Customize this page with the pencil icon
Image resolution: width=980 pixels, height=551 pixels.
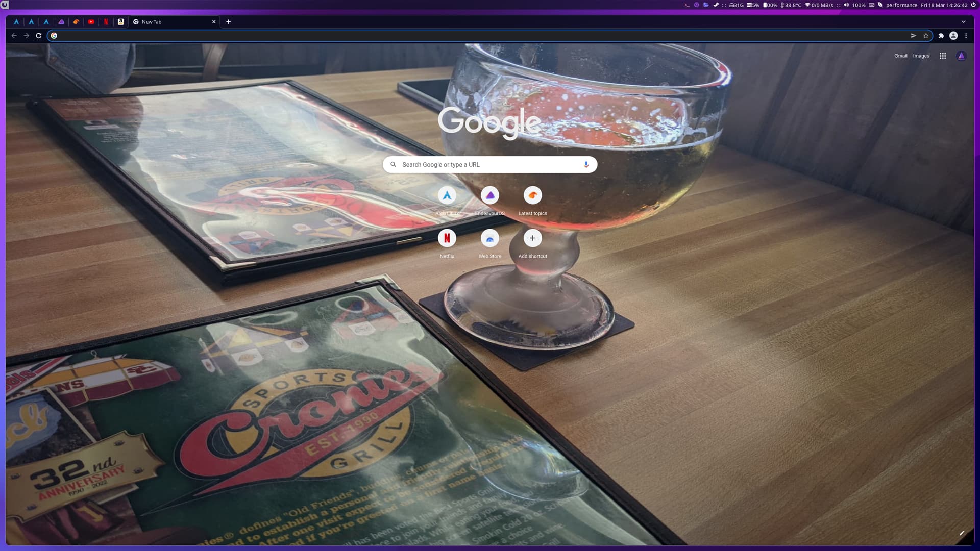point(962,533)
